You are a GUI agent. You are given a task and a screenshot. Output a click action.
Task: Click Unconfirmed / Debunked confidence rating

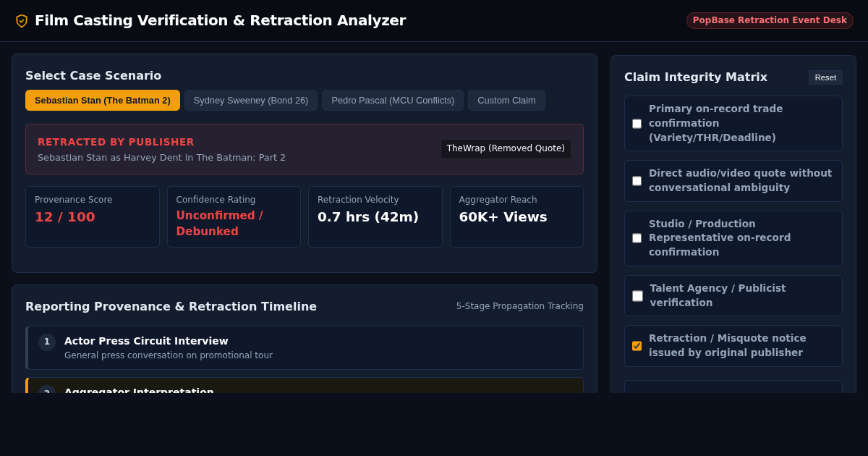219,224
